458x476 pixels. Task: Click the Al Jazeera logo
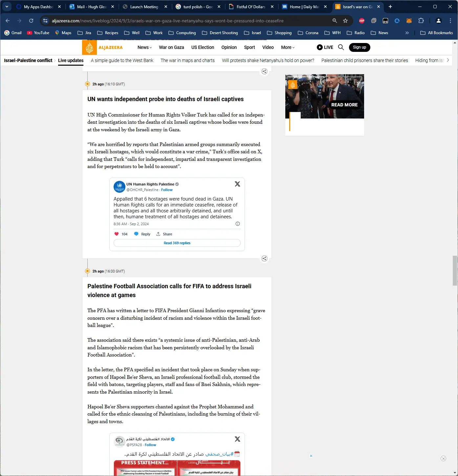pos(102,48)
